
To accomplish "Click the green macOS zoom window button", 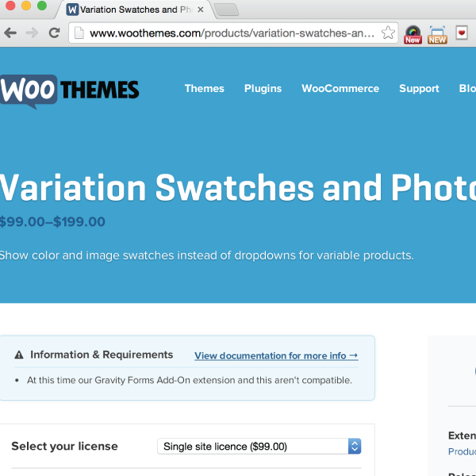I will click(x=42, y=6).
